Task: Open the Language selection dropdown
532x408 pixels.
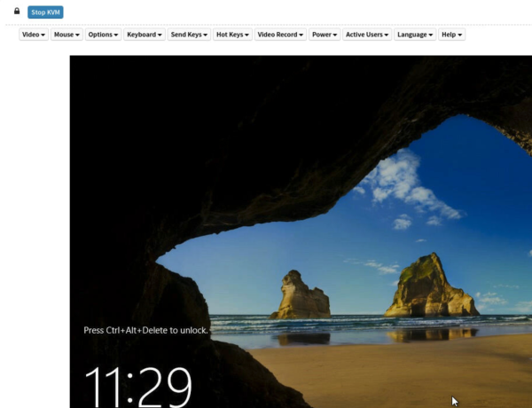Action: [x=415, y=35]
